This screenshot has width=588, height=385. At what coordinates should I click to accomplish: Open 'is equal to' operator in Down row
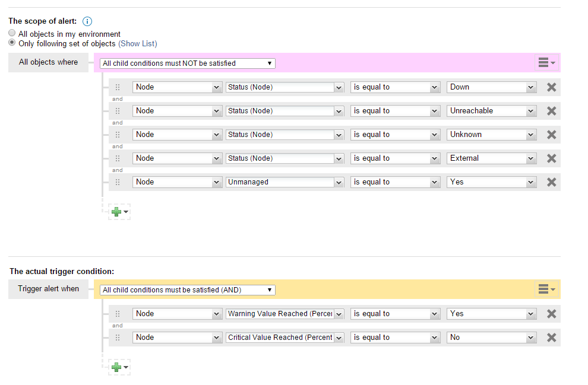395,87
